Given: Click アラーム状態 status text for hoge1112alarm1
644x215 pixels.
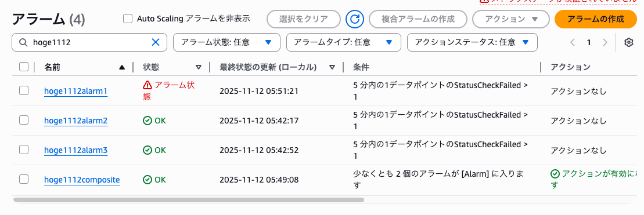Looking at the screenshot, I should [x=168, y=91].
